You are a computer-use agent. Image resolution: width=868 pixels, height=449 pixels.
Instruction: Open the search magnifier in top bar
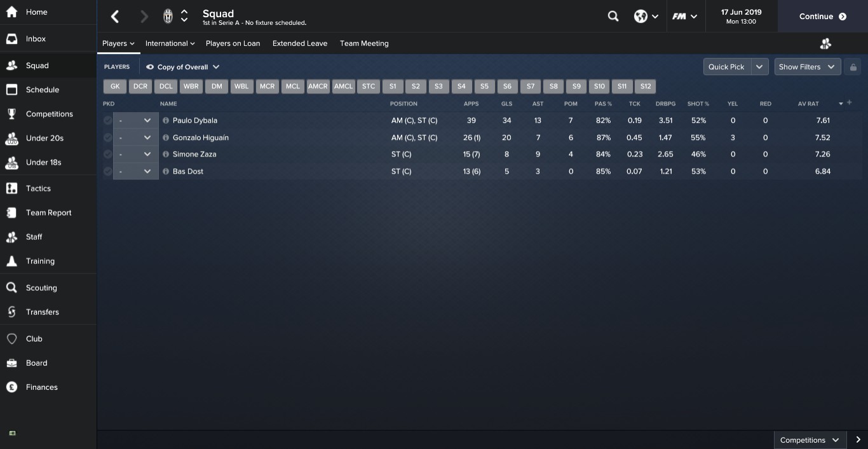tap(613, 17)
